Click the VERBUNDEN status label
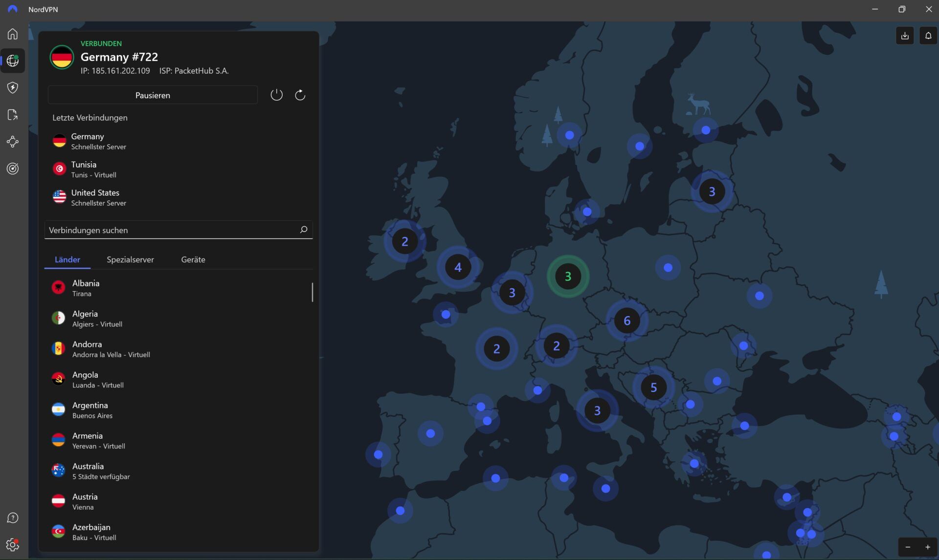This screenshot has width=939, height=560. pos(101,43)
